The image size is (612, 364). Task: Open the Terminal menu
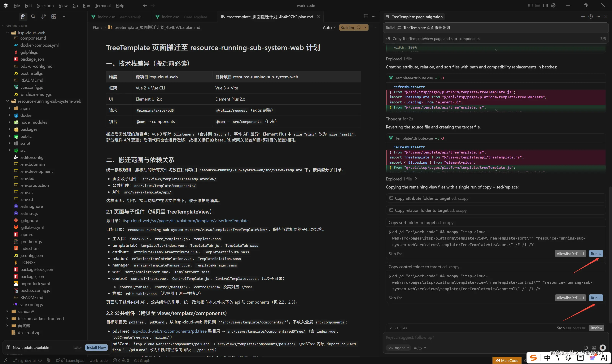(103, 5)
